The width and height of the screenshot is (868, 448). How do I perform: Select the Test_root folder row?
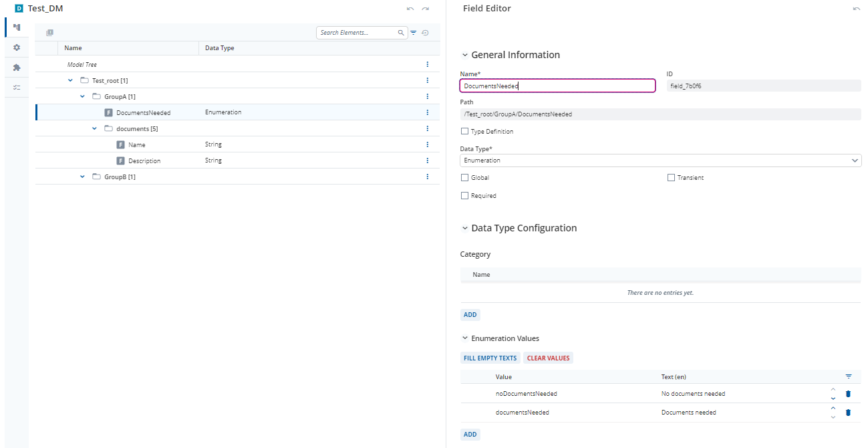pyautogui.click(x=238, y=80)
